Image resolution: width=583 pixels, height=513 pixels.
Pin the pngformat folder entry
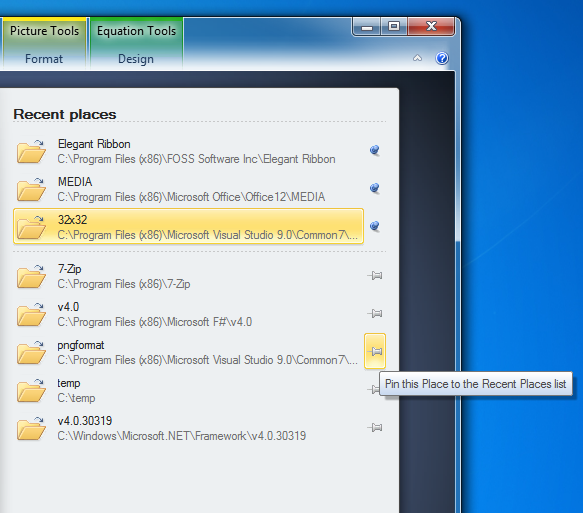[x=375, y=351]
